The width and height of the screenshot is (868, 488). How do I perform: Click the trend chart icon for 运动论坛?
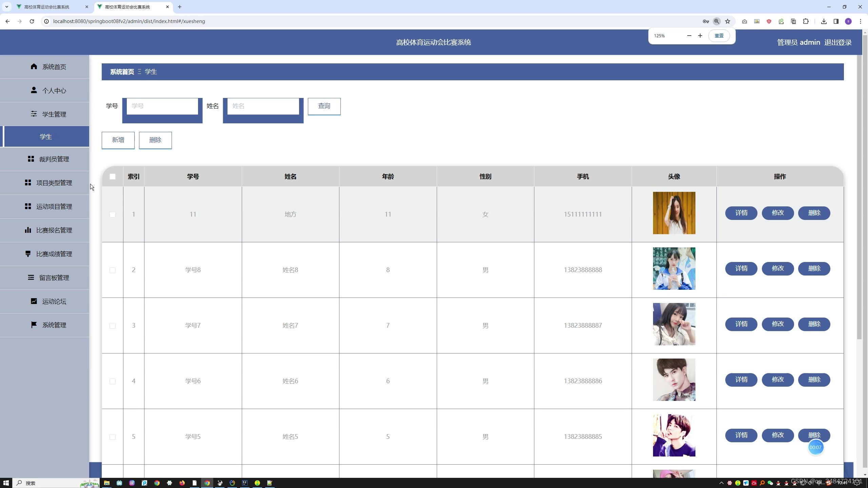tap(34, 301)
